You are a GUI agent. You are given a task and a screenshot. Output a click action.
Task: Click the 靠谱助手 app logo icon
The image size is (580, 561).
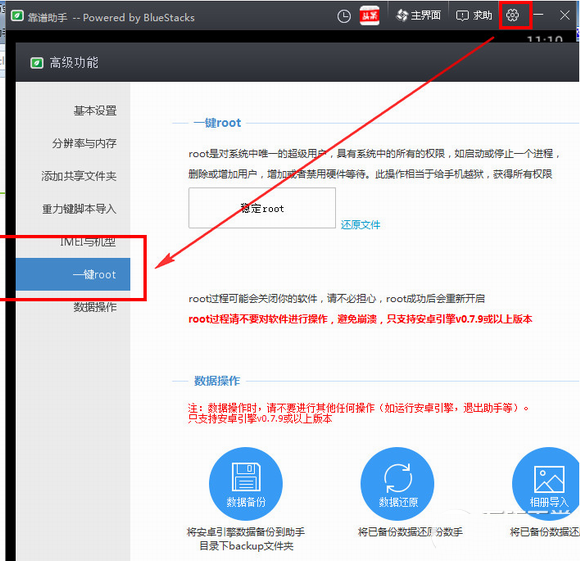click(17, 16)
